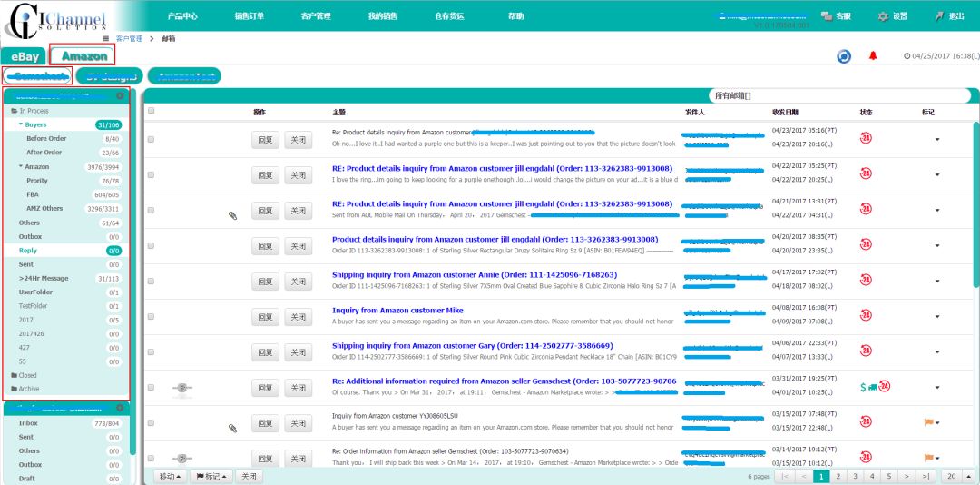Click 所有邮箱 search field
This screenshot has width=980, height=485.
tap(839, 95)
